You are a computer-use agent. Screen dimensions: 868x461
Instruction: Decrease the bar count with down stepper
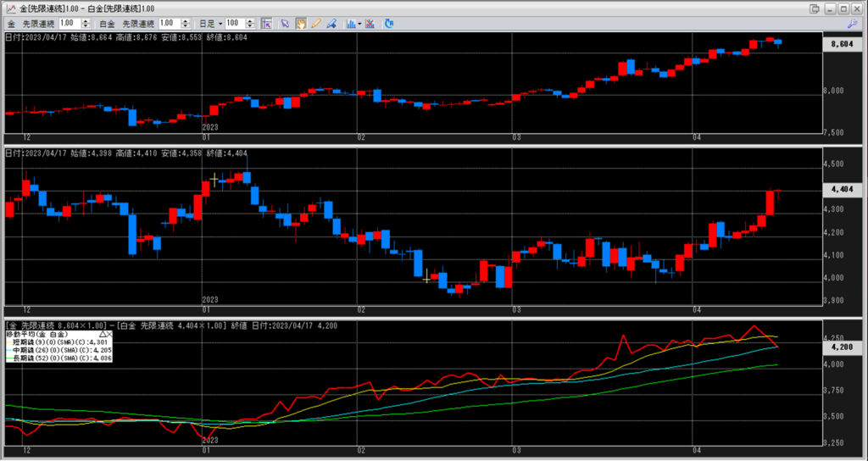(x=250, y=26)
